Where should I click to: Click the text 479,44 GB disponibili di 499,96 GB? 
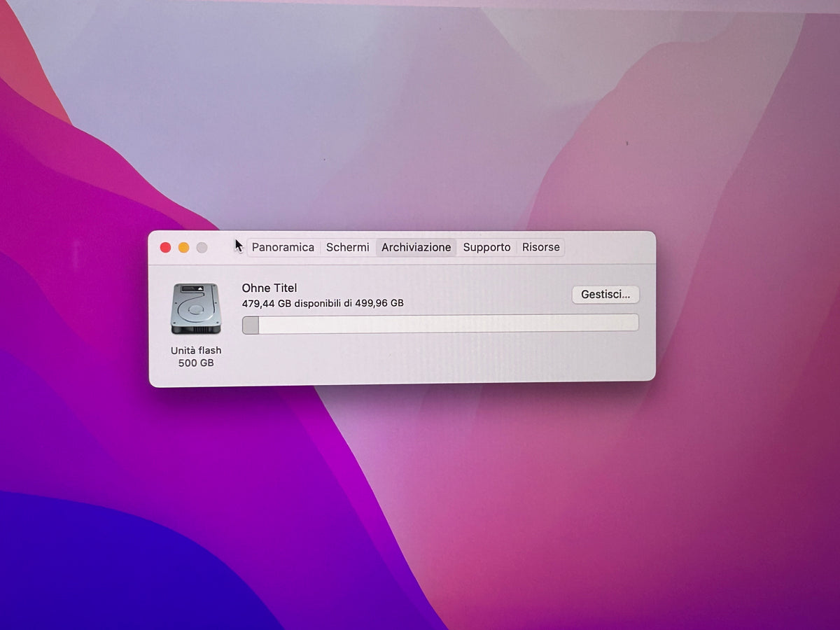pos(323,303)
